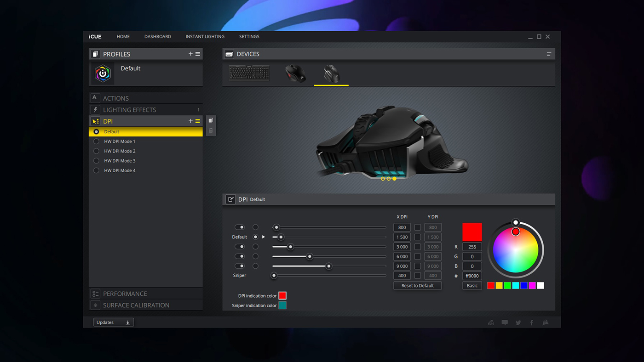The height and width of the screenshot is (362, 644).
Task: Click the Reset to Default button
Action: tap(417, 286)
